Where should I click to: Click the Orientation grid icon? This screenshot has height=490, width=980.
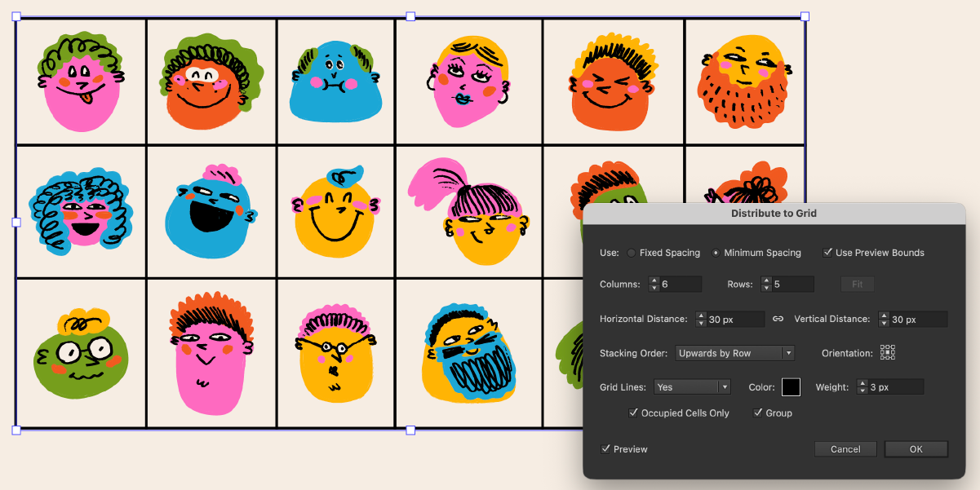click(x=888, y=353)
